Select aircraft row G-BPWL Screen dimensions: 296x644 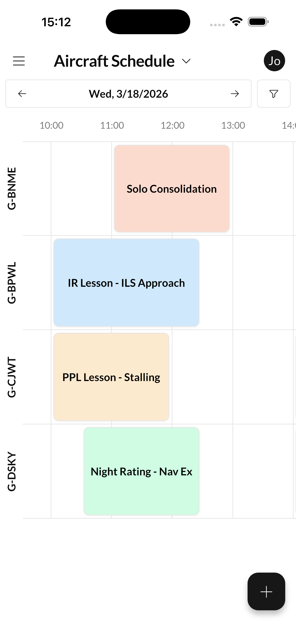12,283
